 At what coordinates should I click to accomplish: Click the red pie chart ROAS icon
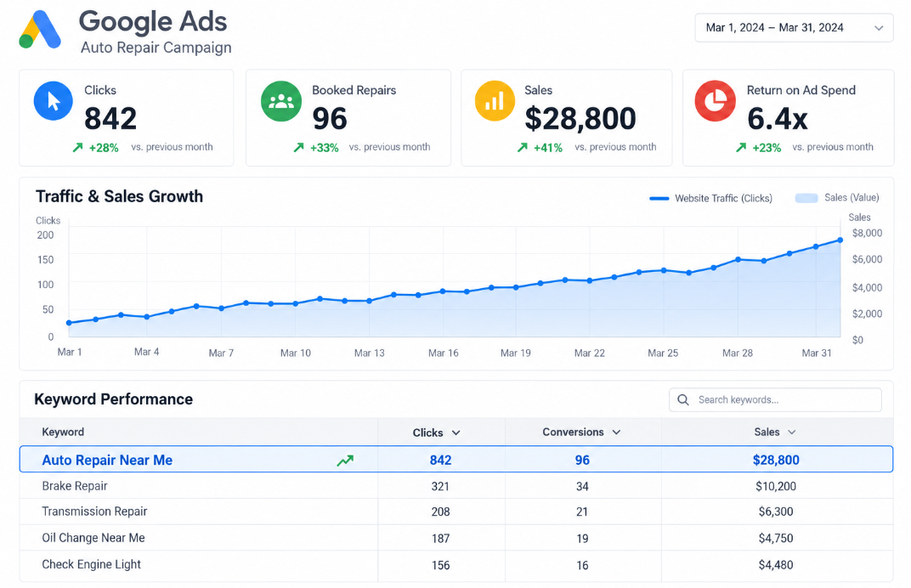click(716, 101)
